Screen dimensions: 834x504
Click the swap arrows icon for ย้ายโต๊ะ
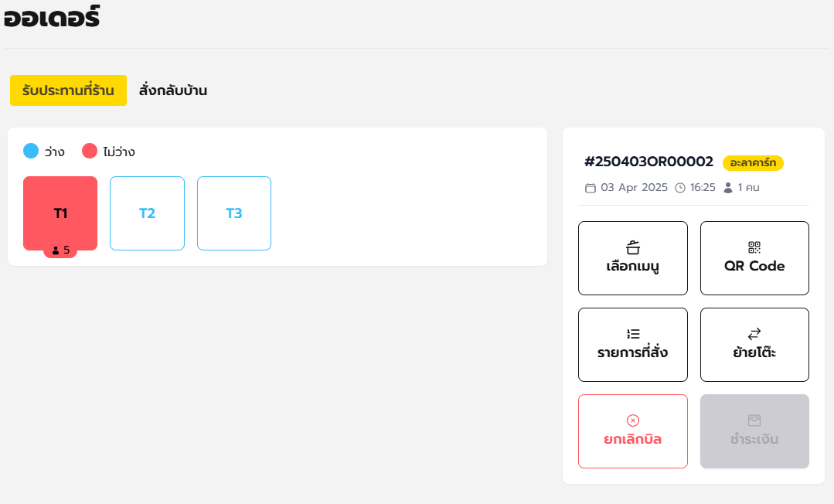(754, 334)
